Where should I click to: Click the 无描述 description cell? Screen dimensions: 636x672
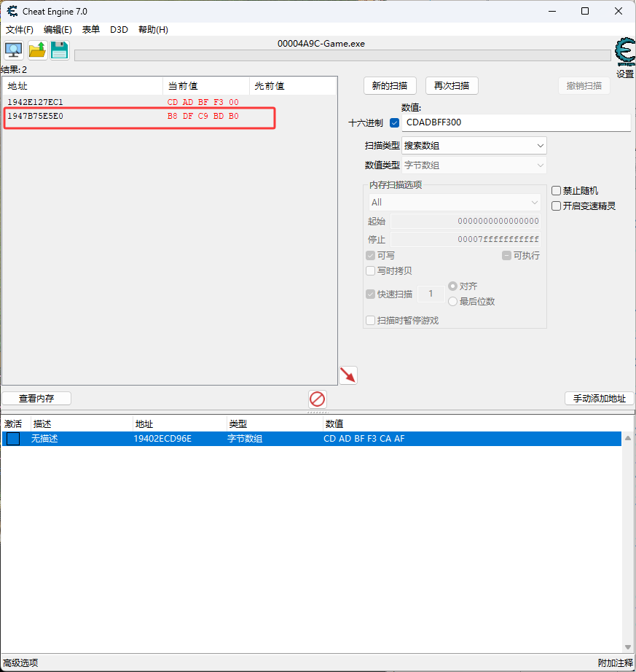pyautogui.click(x=44, y=439)
